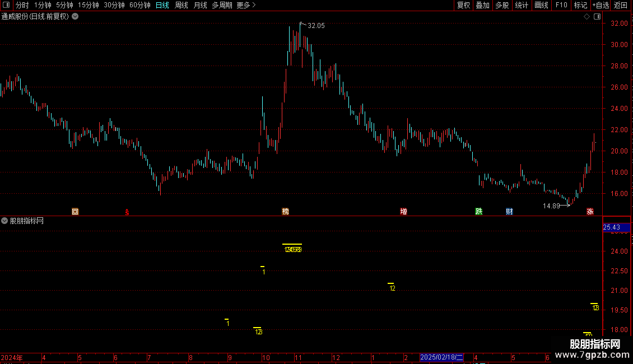This screenshot has width=633, height=364.
Task: Switch to 月线 monthly chart
Action: 200,5
